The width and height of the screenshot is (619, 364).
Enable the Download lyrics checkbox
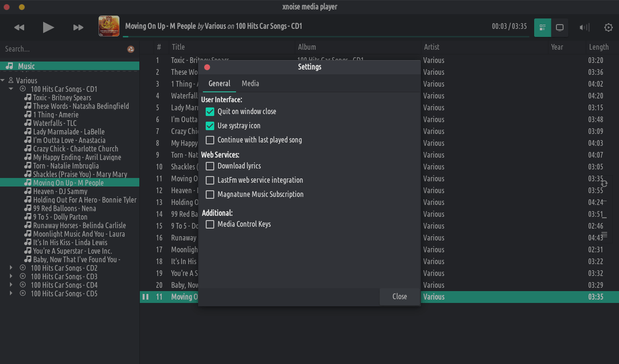pos(210,166)
